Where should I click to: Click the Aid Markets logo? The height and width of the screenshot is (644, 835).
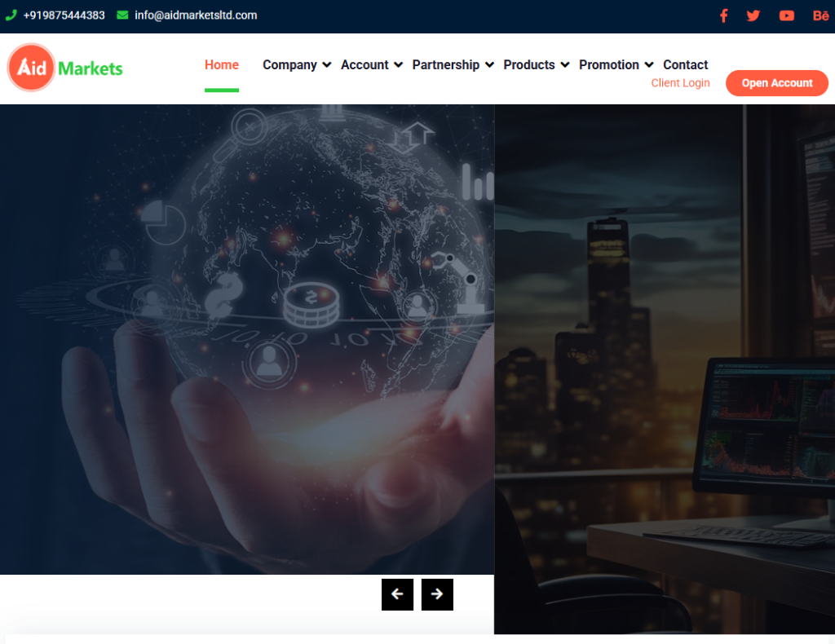[65, 68]
